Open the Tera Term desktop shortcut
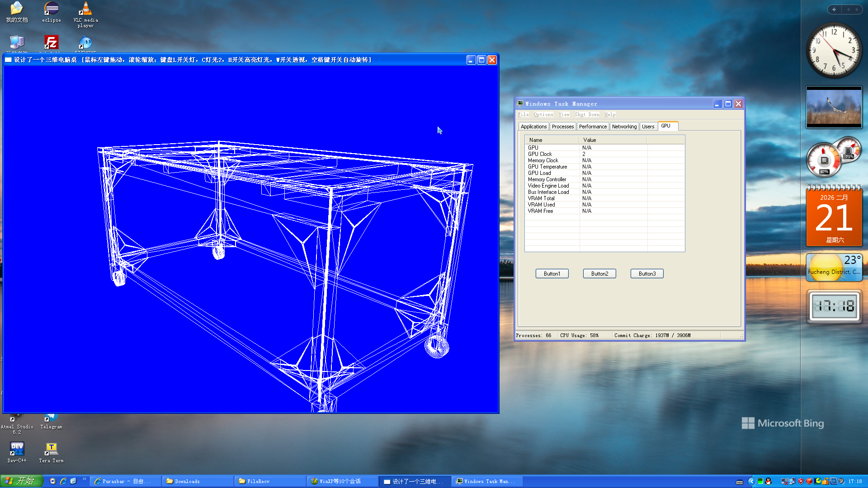 point(51,449)
